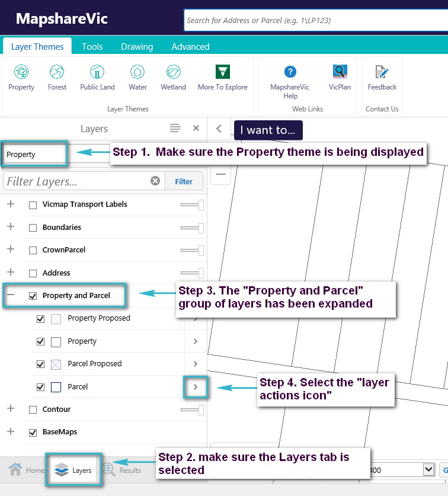Open layer actions for Parcel Proposed
This screenshot has width=448, height=496.
(x=196, y=364)
